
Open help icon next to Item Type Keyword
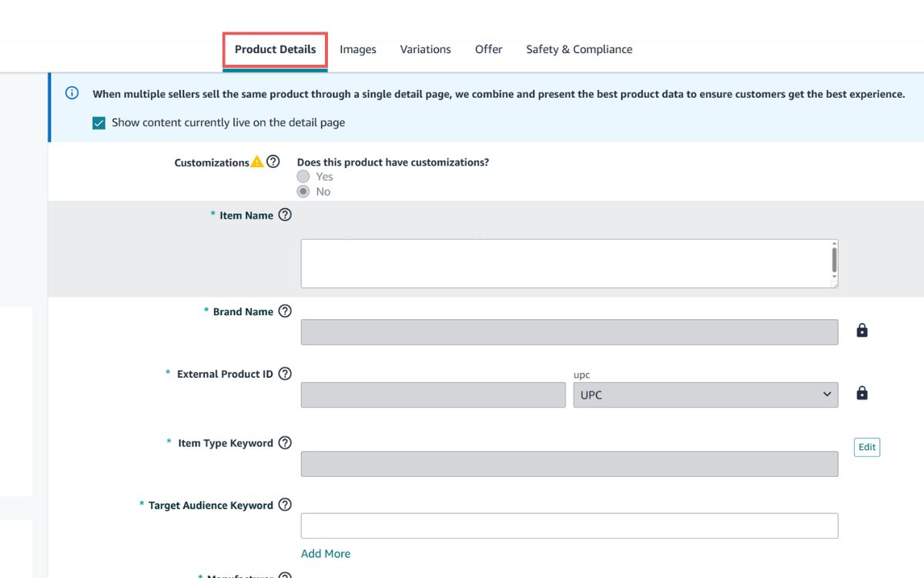coord(285,442)
